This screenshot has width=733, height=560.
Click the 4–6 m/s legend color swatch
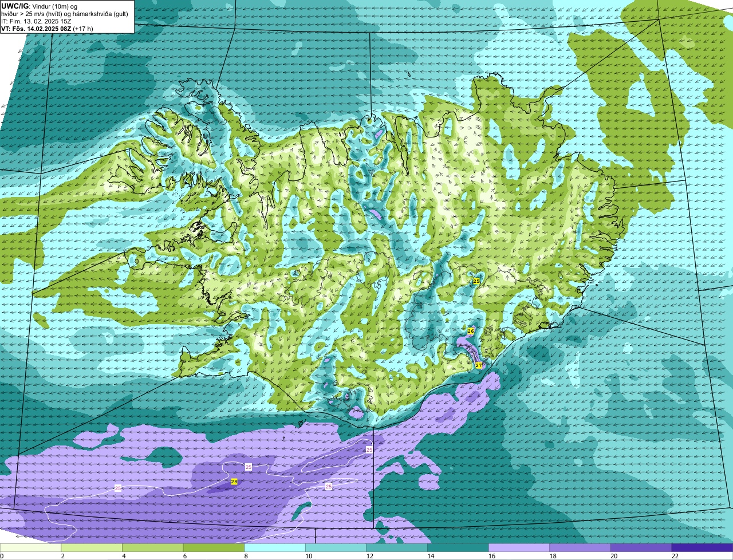pos(153,548)
